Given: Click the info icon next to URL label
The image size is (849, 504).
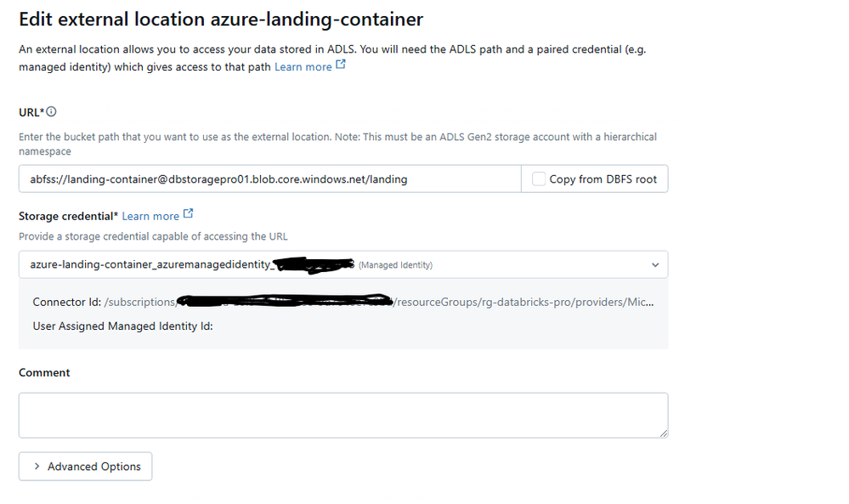Looking at the screenshot, I should (52, 112).
